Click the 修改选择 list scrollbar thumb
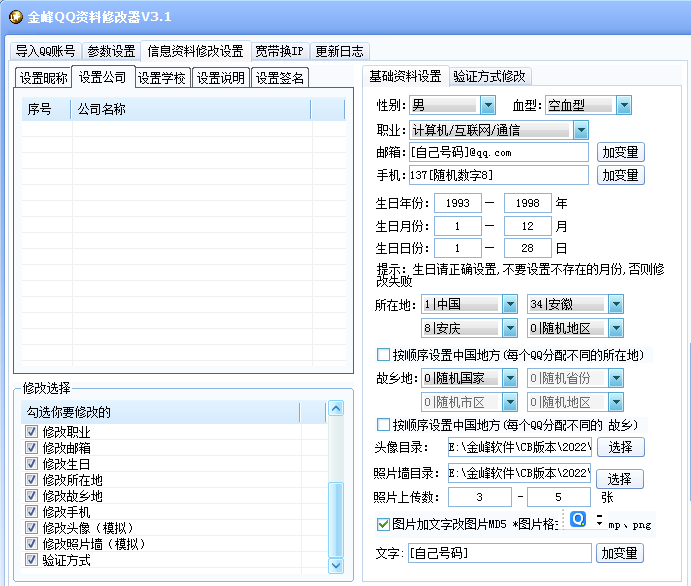Image resolution: width=691 pixels, height=586 pixels. click(336, 520)
